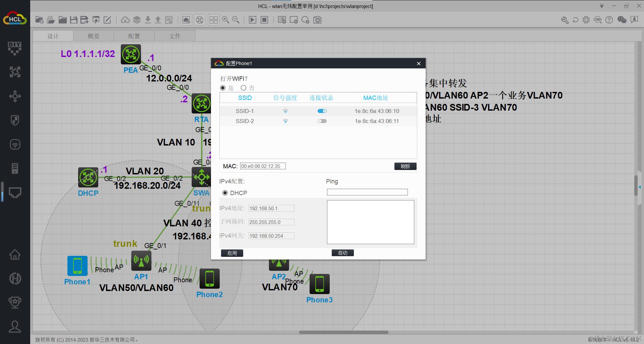Switch to the 设计 tab
The height and width of the screenshot is (344, 644).
[x=53, y=36]
